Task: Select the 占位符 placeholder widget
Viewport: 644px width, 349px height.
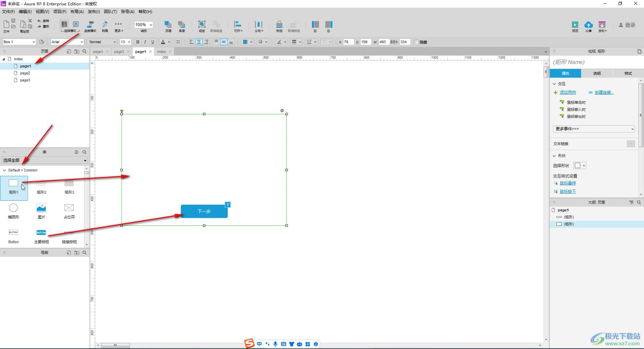Action: coord(69,211)
